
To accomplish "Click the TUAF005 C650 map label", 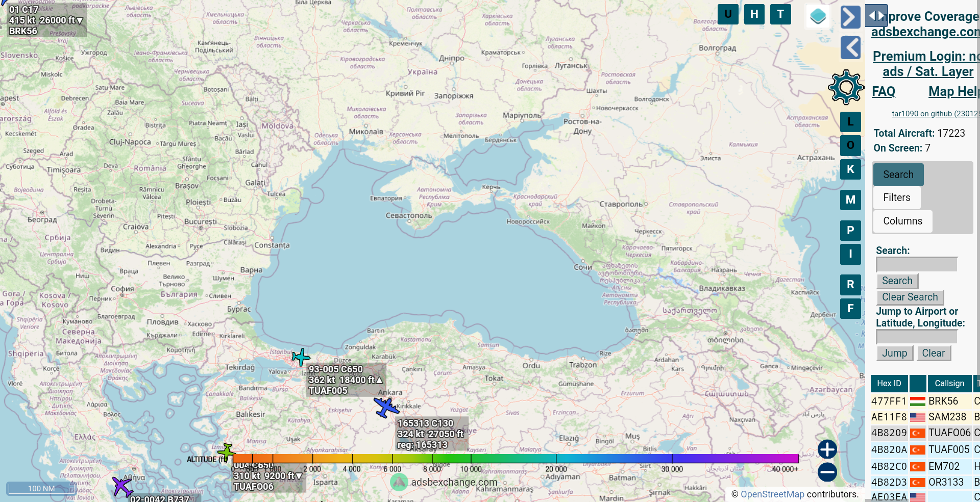I will coord(346,380).
